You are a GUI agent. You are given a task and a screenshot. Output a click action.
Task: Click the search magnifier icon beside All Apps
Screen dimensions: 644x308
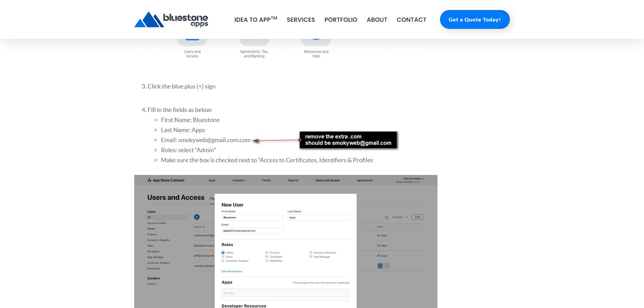point(386,217)
